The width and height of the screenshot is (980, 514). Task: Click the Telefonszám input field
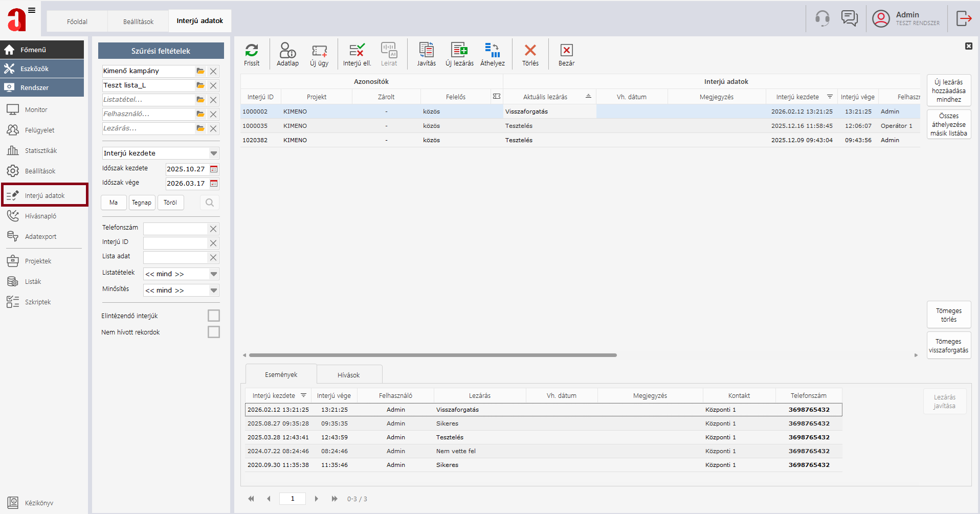point(175,229)
